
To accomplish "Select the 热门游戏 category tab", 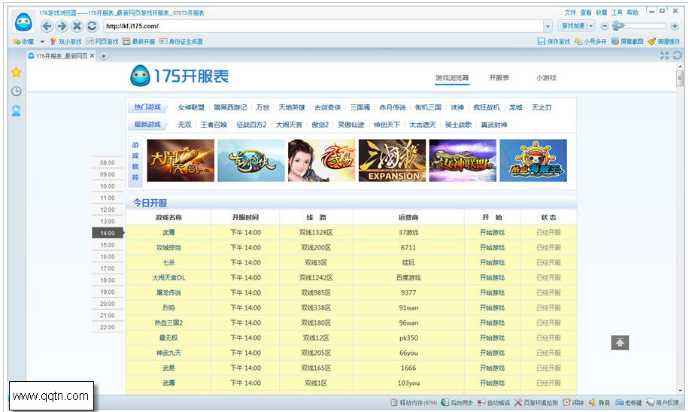I will tap(147, 107).
